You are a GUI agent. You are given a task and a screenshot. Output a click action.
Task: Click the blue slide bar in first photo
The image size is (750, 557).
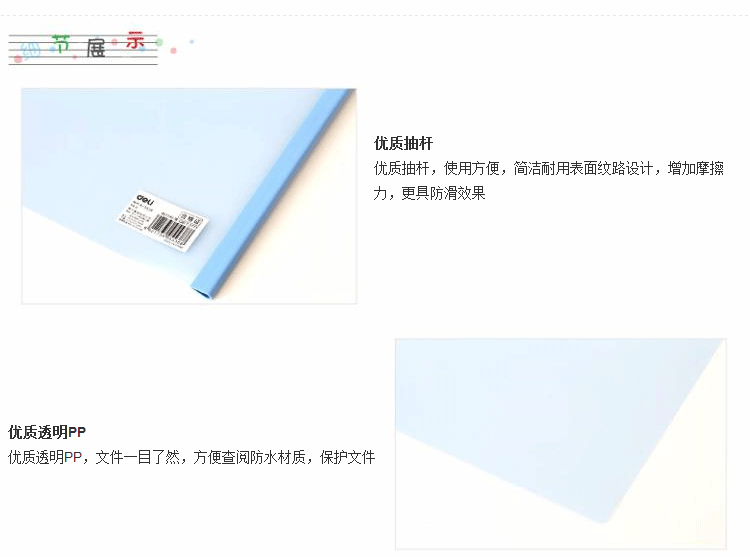tap(273, 194)
